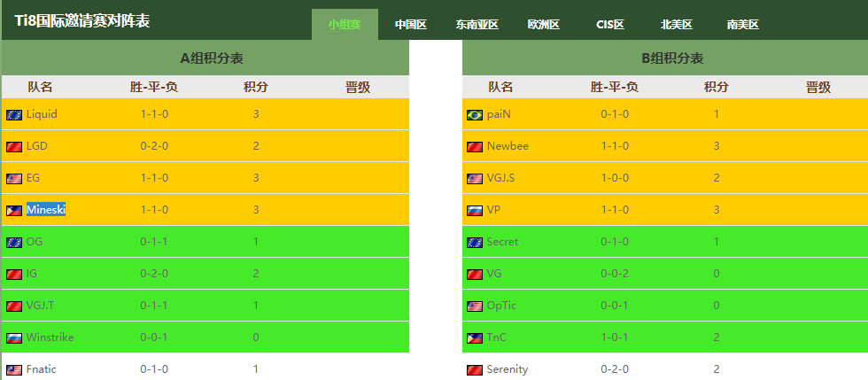Click the Philippines flag next to Mineski
The height and width of the screenshot is (380, 868).
pyautogui.click(x=14, y=211)
